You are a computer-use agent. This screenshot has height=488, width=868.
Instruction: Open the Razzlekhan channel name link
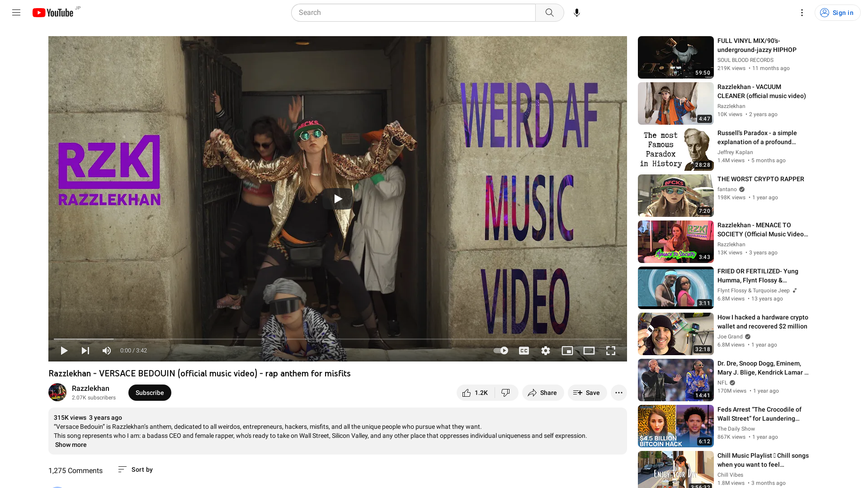[90, 389]
